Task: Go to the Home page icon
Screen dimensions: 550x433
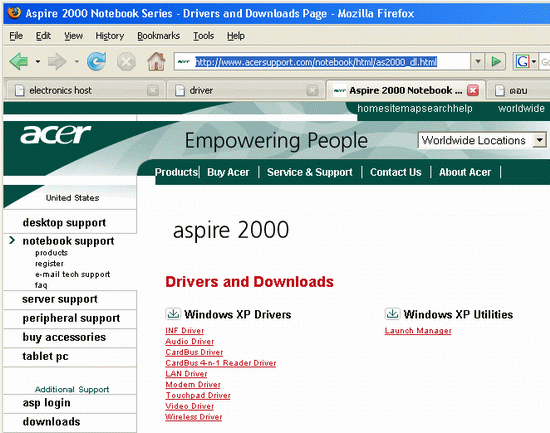Action: pos(156,61)
